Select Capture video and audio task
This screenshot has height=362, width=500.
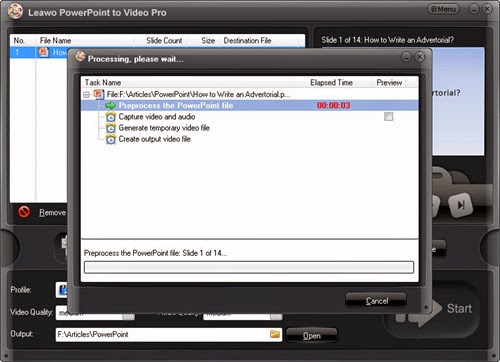tap(157, 117)
